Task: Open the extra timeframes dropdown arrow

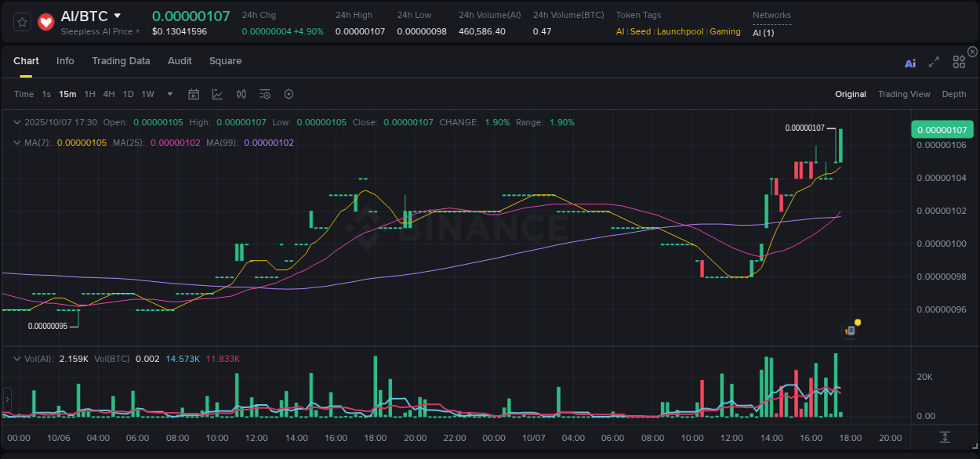Action: pyautogui.click(x=169, y=94)
